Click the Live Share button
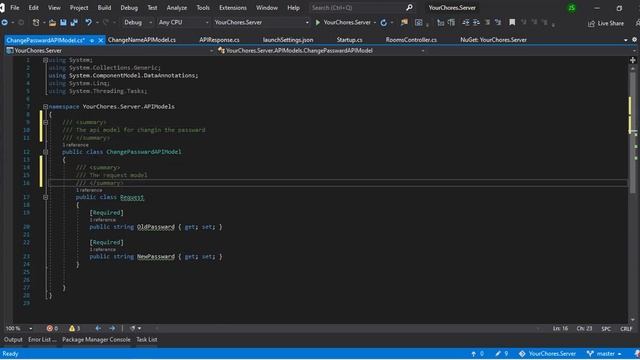The image size is (640, 360). coord(606,23)
